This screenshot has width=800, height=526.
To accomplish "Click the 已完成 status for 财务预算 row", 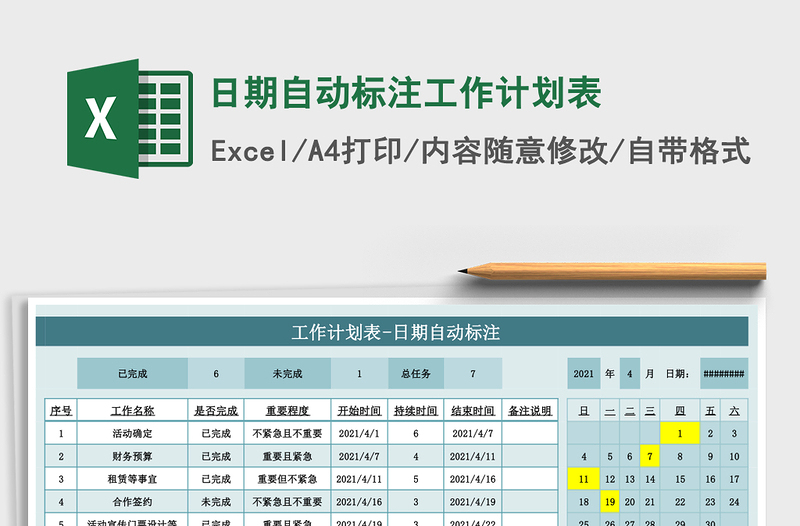I will (x=216, y=457).
